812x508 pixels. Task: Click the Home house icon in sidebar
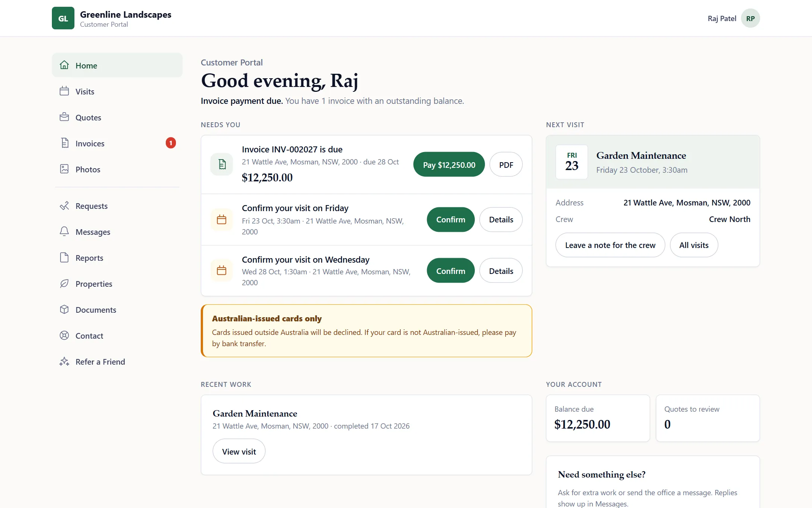pyautogui.click(x=64, y=65)
